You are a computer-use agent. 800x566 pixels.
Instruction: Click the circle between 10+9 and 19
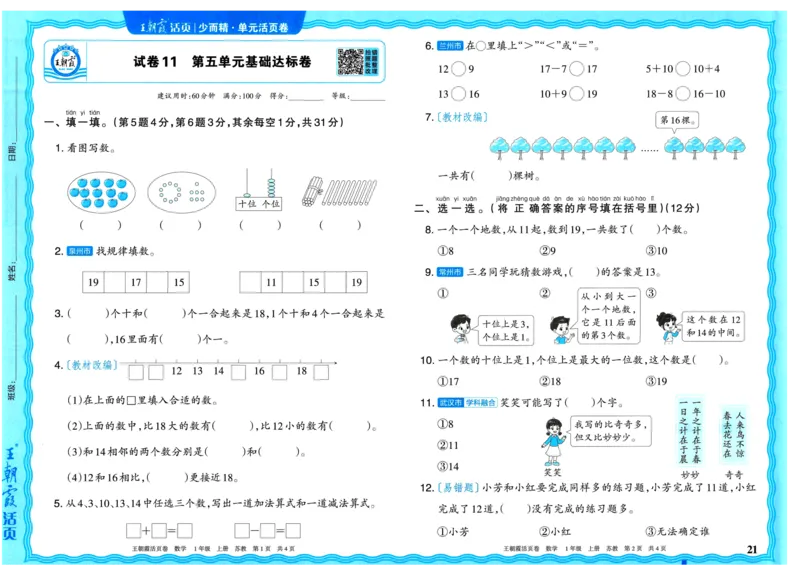click(577, 93)
